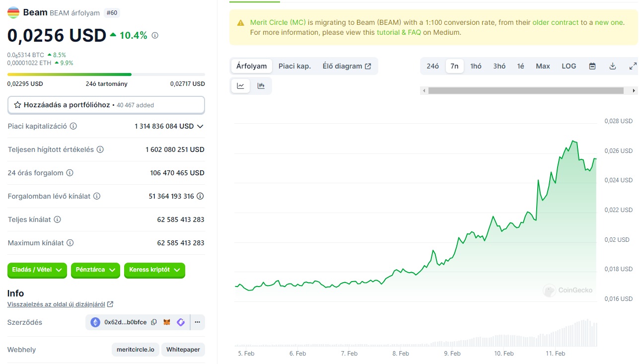Image resolution: width=639 pixels, height=364 pixels.
Task: Open price info tooltip next to 10.4%
Action: tap(155, 35)
